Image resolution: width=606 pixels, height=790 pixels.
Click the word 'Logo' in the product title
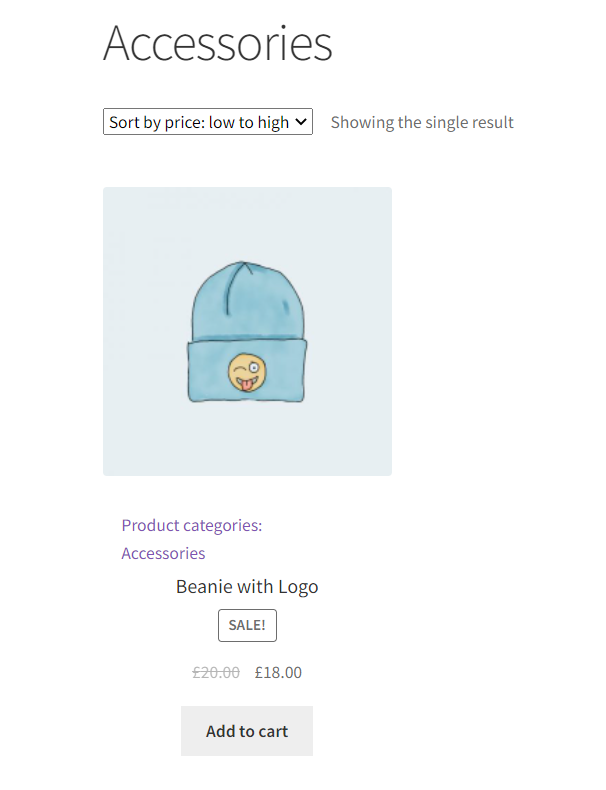pyautogui.click(x=298, y=587)
